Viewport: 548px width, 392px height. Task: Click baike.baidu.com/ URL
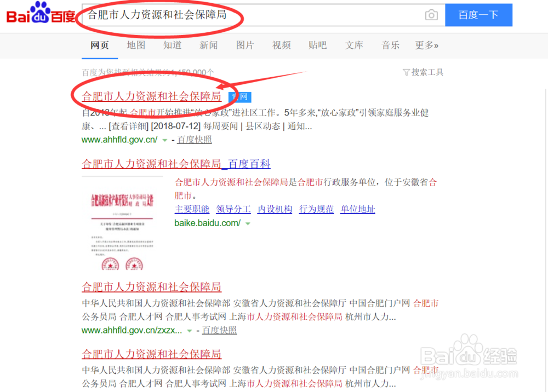pyautogui.click(x=208, y=223)
